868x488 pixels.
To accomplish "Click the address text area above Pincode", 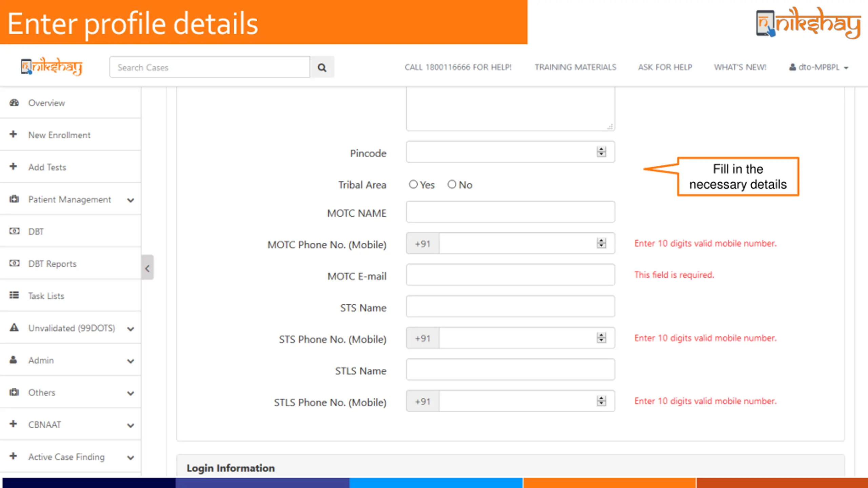I will tap(510, 109).
